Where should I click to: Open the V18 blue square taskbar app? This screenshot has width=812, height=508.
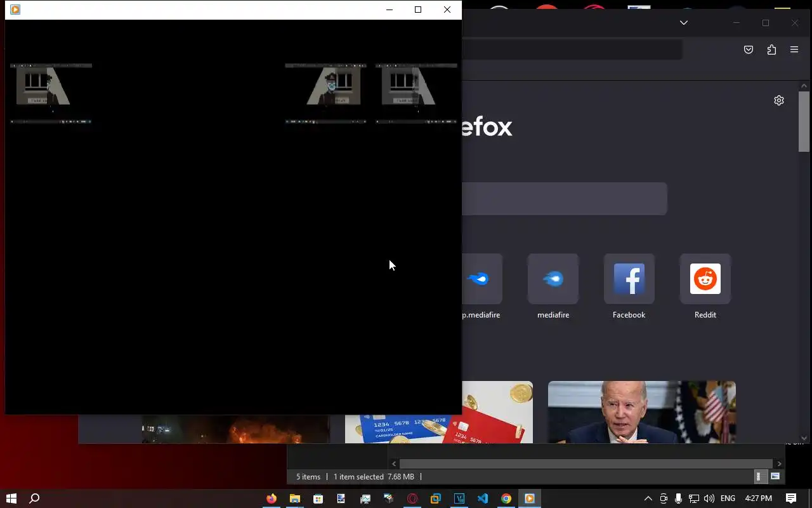pyautogui.click(x=459, y=498)
